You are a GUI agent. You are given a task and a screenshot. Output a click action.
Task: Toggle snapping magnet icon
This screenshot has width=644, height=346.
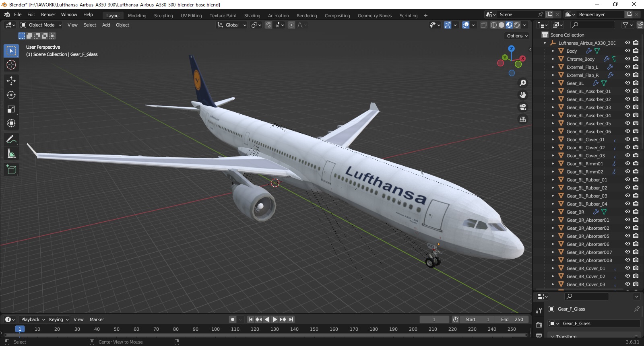pos(268,25)
